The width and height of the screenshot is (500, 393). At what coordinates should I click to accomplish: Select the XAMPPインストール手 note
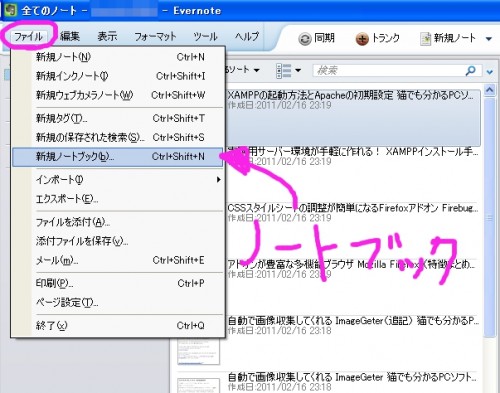[353, 174]
